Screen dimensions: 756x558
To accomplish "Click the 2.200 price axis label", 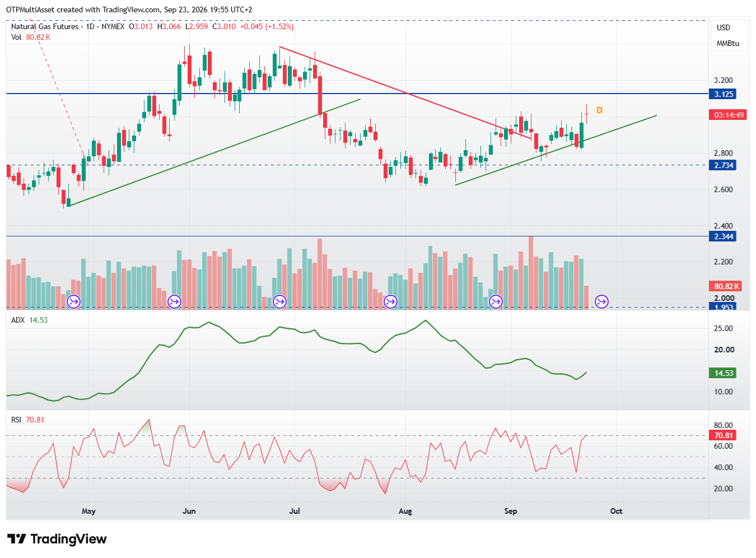I will [724, 262].
